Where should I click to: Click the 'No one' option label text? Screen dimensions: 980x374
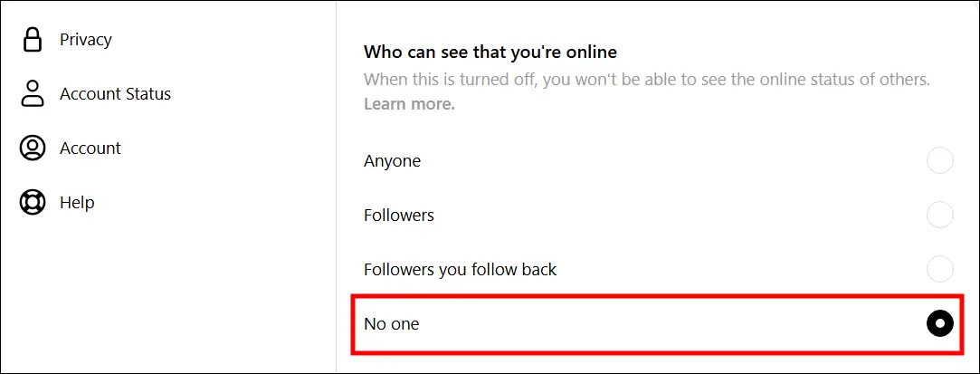(x=391, y=323)
